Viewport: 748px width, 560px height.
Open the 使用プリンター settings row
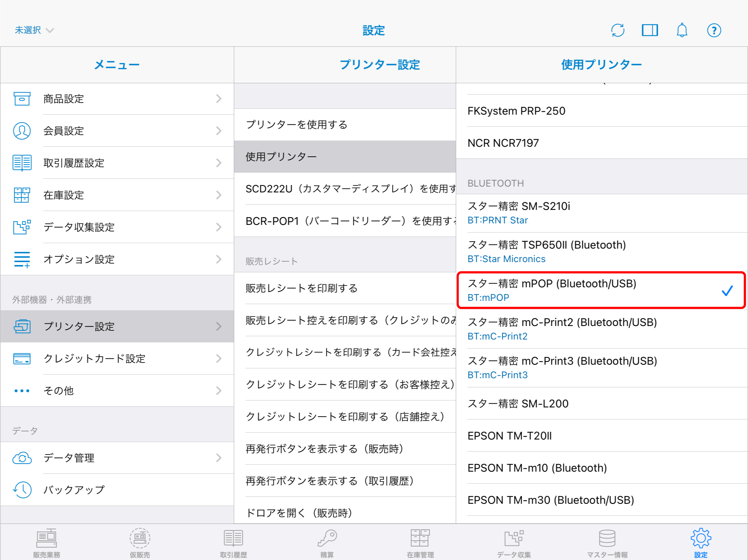click(x=345, y=156)
